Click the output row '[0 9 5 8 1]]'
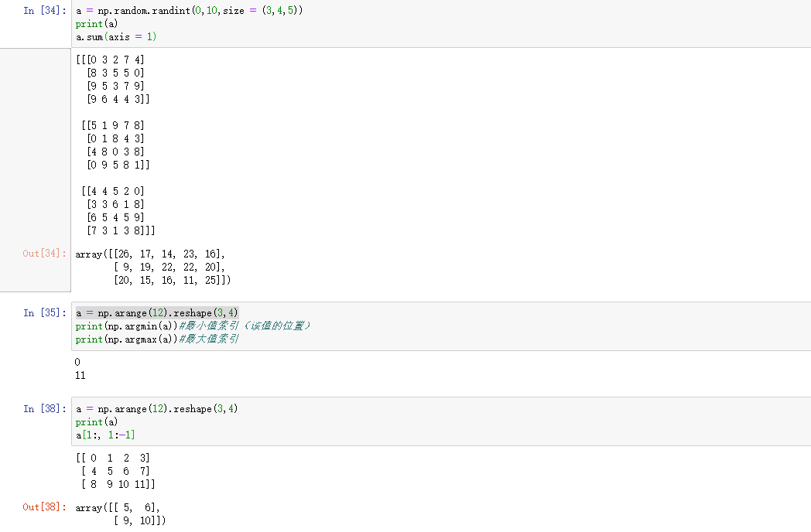Screen dimensions: 811x532 pyautogui.click(x=118, y=165)
